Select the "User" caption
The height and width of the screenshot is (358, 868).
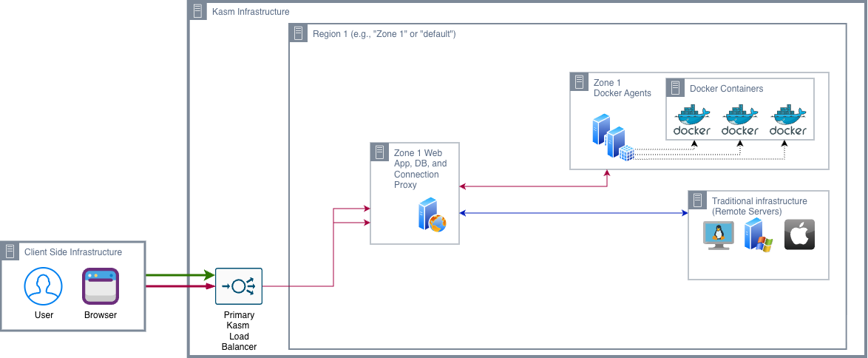tap(44, 315)
